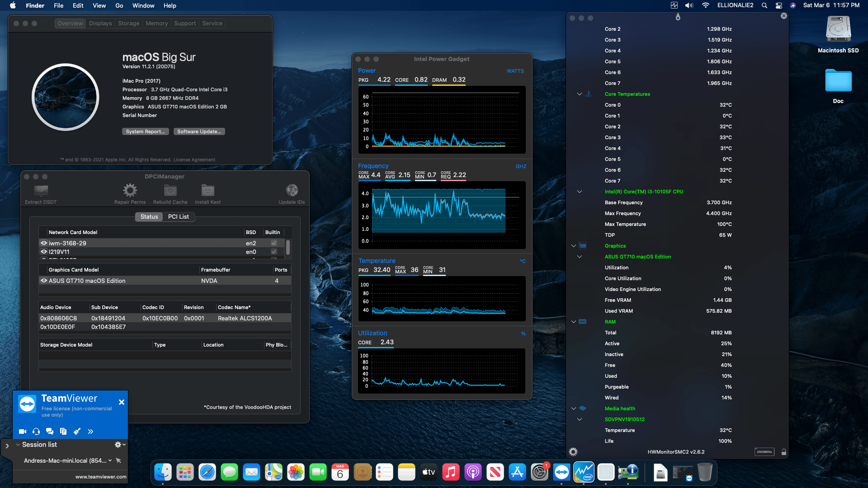This screenshot has width=868, height=488.
Task: Collapse Intel Core i3-10105F CPU section
Action: point(580,192)
